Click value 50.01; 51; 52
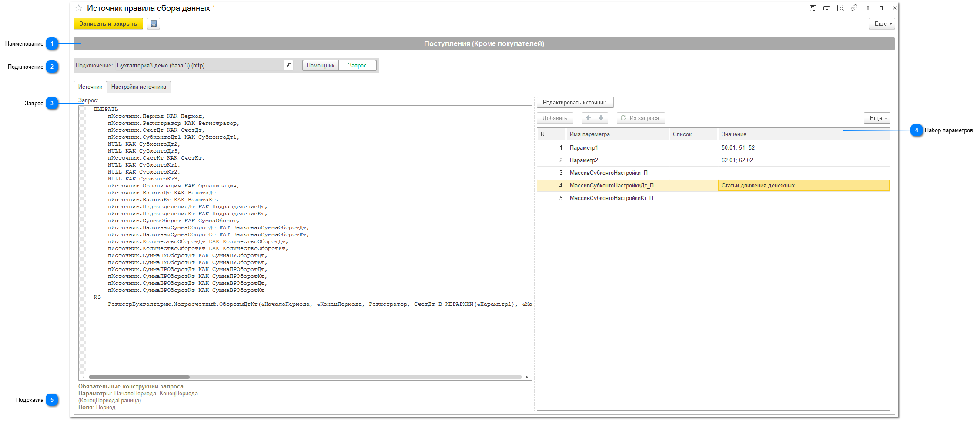Viewport: 980px width, 421px height. click(738, 148)
